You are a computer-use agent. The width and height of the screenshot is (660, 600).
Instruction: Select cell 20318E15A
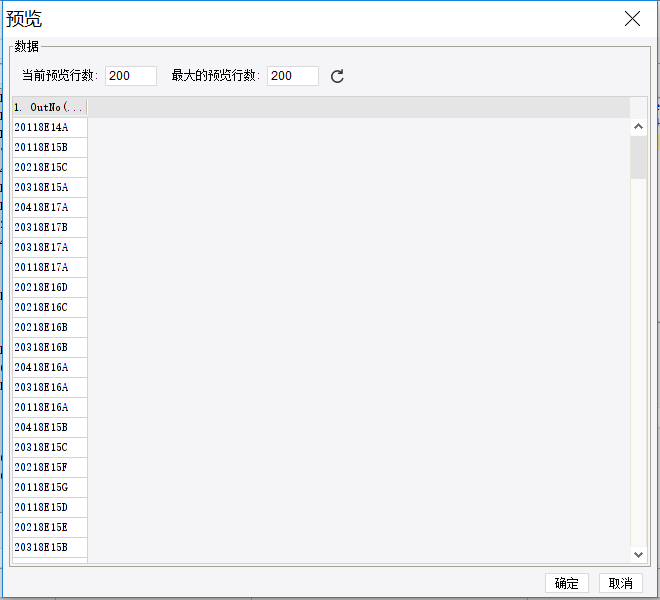point(50,187)
